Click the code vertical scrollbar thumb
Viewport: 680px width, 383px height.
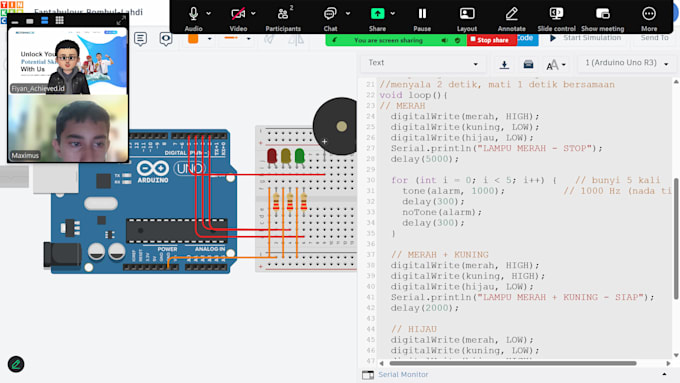pos(676,238)
